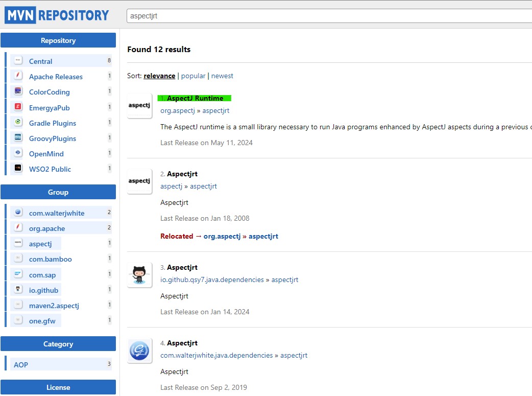
Task: Open aspectjrt artifact link in result 4
Action: 294,356
